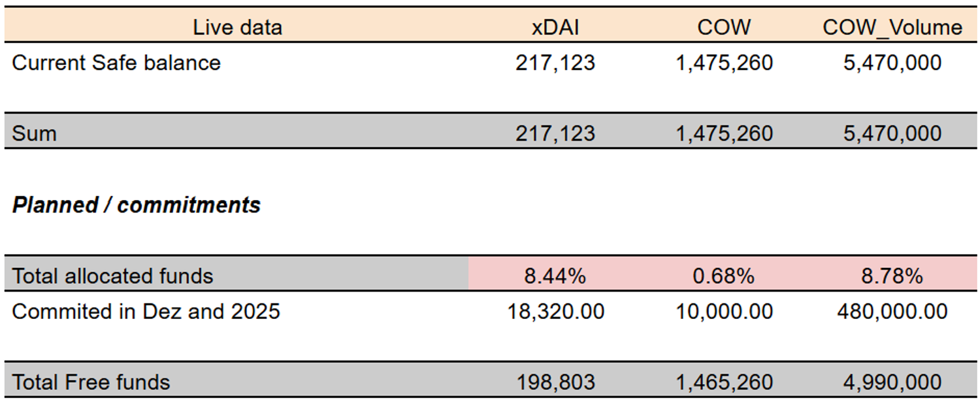The image size is (980, 402).
Task: Select the 0.68% allocated COW cell
Action: (724, 276)
